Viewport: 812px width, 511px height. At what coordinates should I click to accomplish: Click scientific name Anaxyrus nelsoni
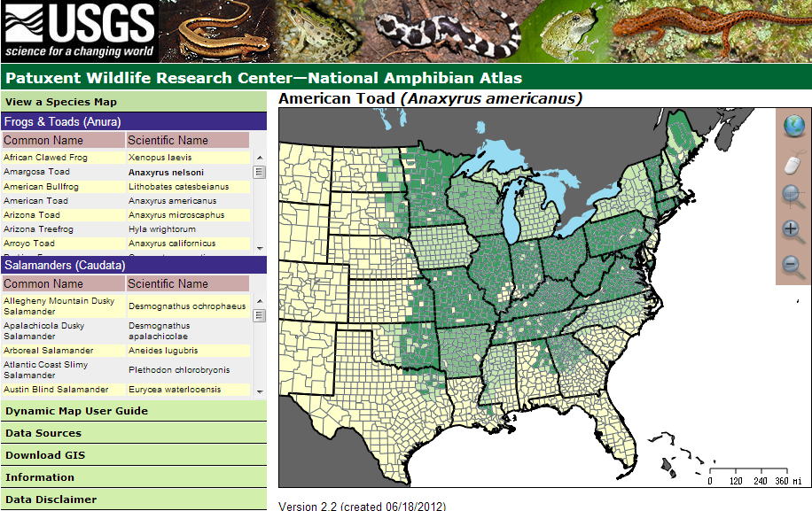point(167,172)
